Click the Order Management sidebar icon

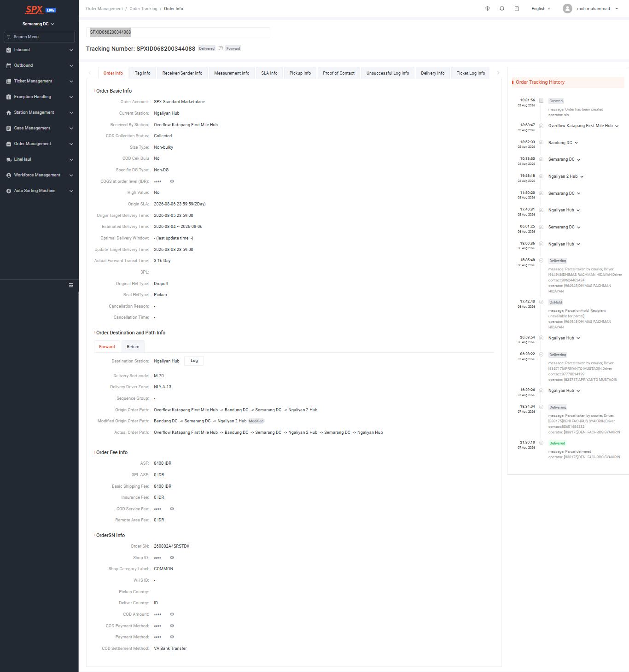click(x=9, y=144)
